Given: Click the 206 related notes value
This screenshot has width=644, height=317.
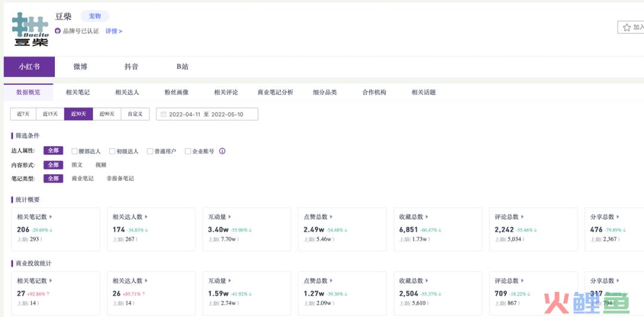Looking at the screenshot, I should pyautogui.click(x=23, y=229).
